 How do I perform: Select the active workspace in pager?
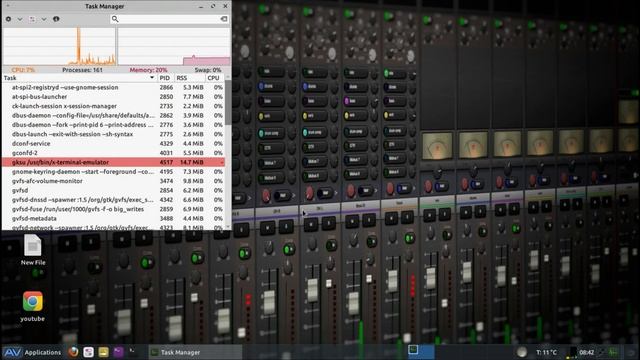[x=421, y=352]
